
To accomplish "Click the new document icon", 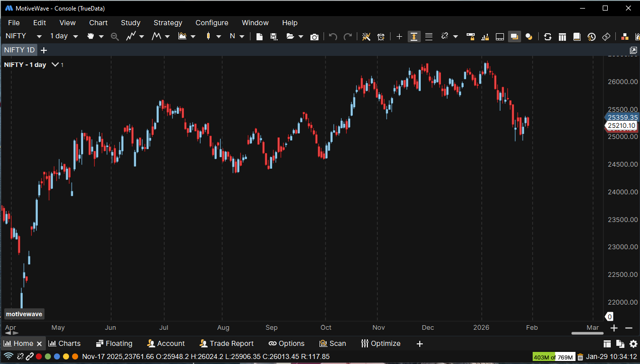I will point(259,37).
